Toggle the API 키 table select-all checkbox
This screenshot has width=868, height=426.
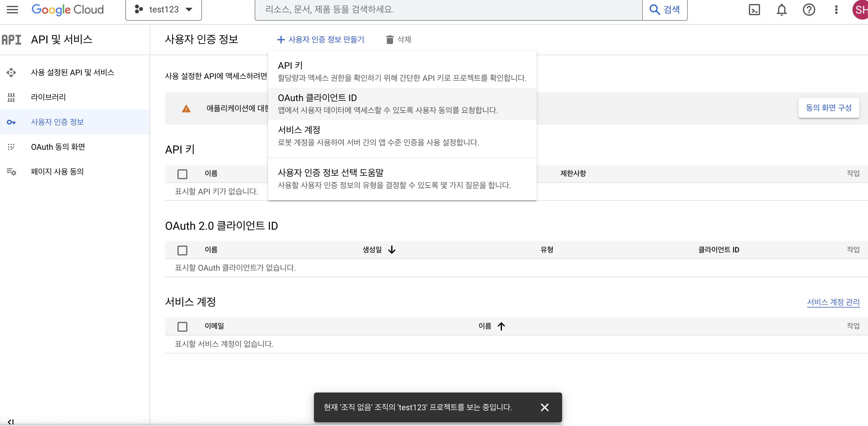click(182, 174)
